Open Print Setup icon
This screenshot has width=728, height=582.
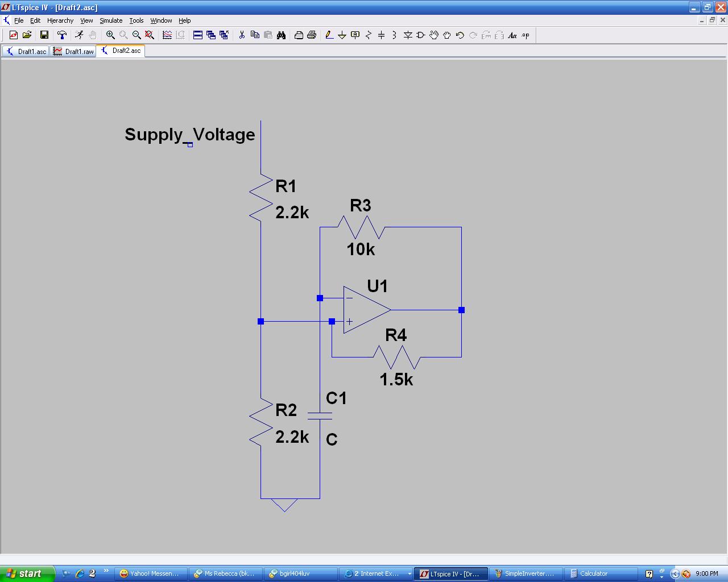coord(299,35)
